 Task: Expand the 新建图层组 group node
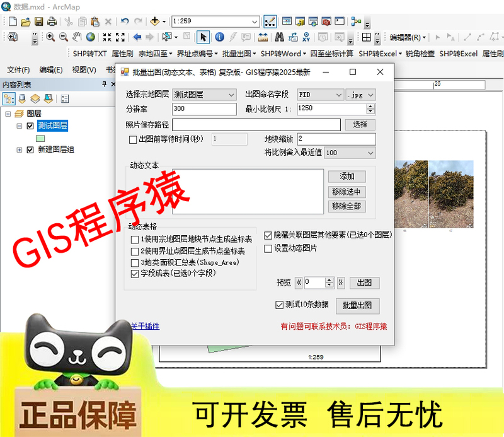click(x=20, y=150)
